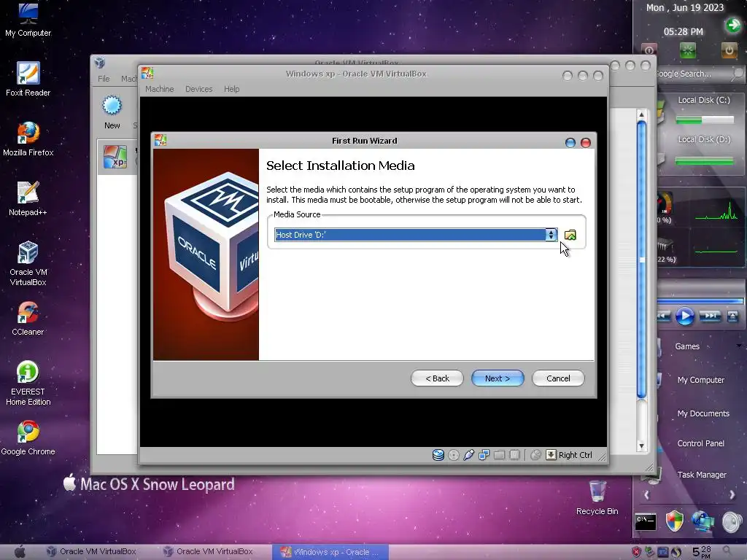The width and height of the screenshot is (747, 560).
Task: Click the red security shield tray icon
Action: [x=636, y=553]
